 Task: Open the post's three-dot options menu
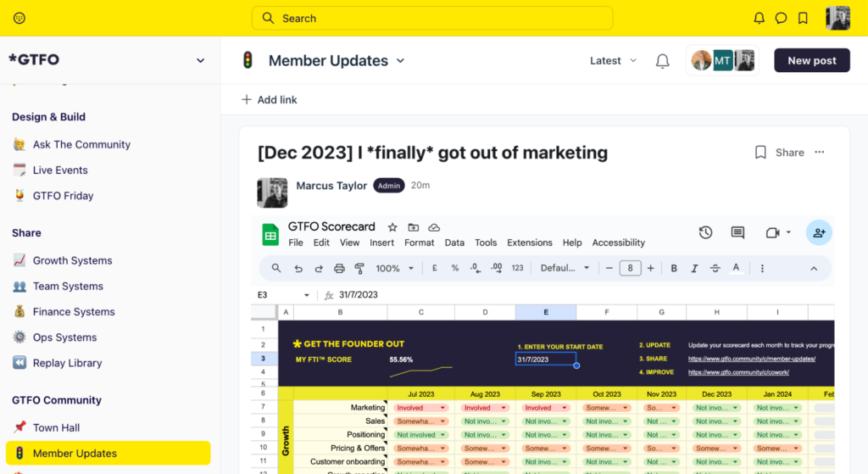(x=819, y=153)
